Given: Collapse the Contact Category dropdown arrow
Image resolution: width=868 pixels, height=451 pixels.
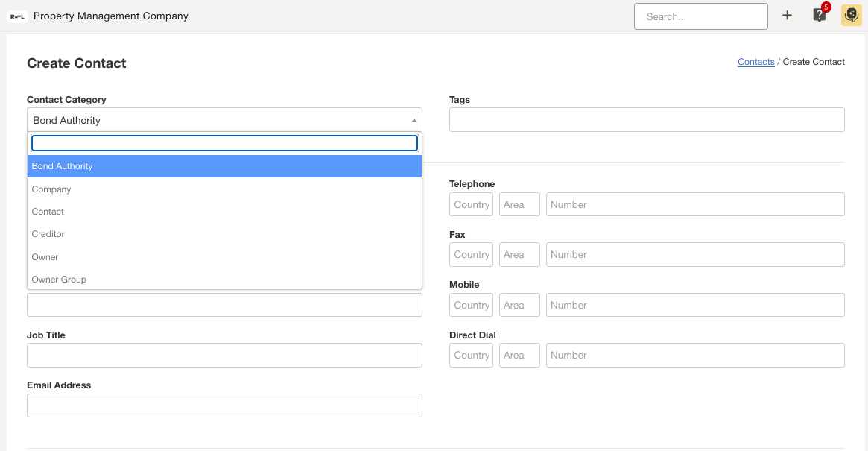Looking at the screenshot, I should tap(414, 120).
